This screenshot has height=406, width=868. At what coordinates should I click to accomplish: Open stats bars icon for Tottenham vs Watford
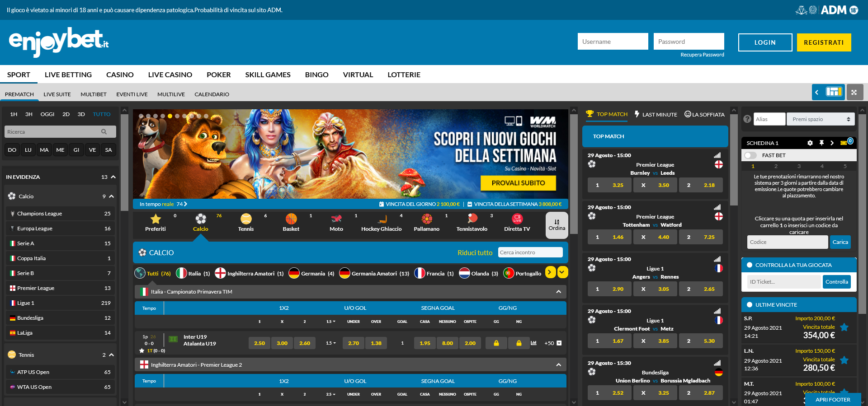pos(717,207)
